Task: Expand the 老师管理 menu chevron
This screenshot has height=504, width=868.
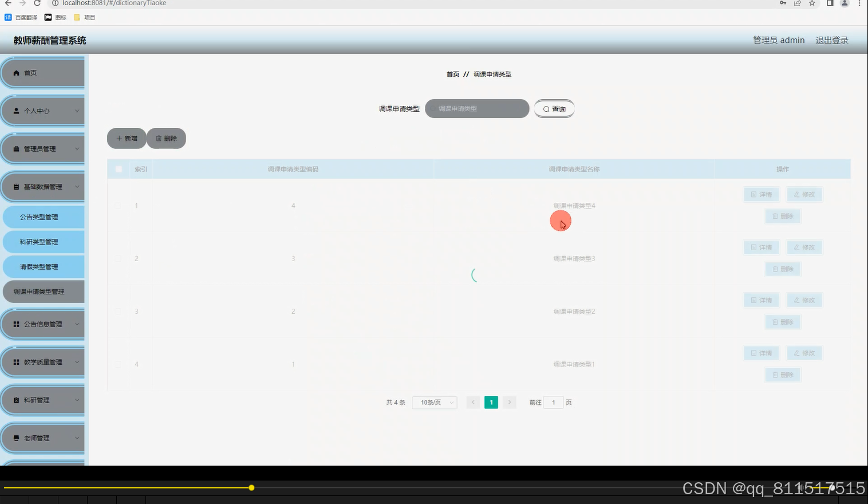Action: (77, 438)
